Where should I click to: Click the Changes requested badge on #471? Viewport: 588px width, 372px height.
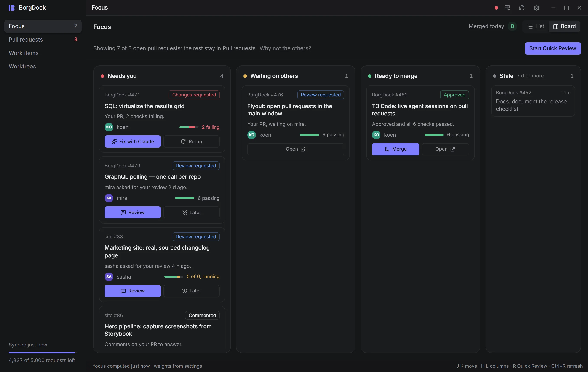194,95
